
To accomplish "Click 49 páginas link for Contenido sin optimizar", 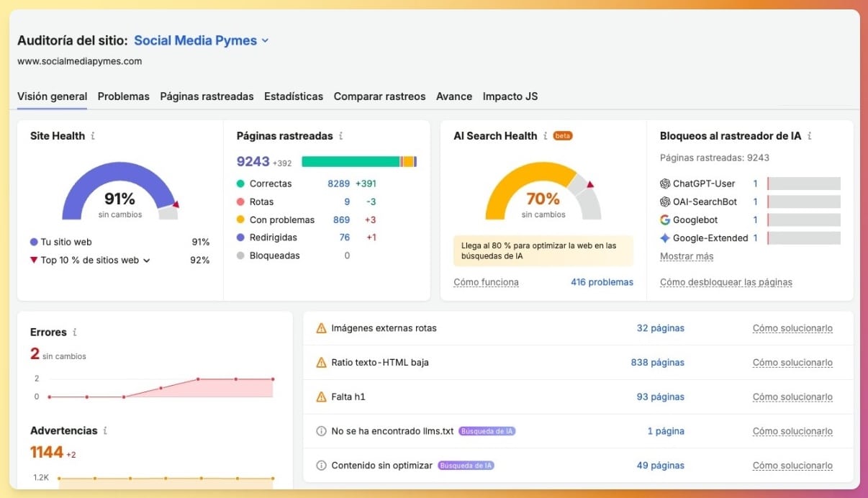I will coord(661,466).
